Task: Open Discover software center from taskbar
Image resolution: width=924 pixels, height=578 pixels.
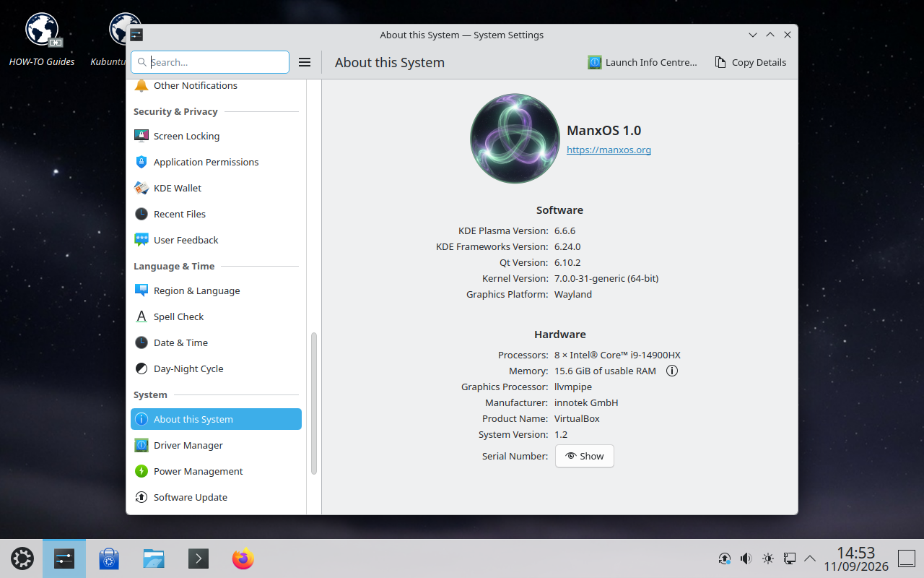Action: (x=109, y=558)
